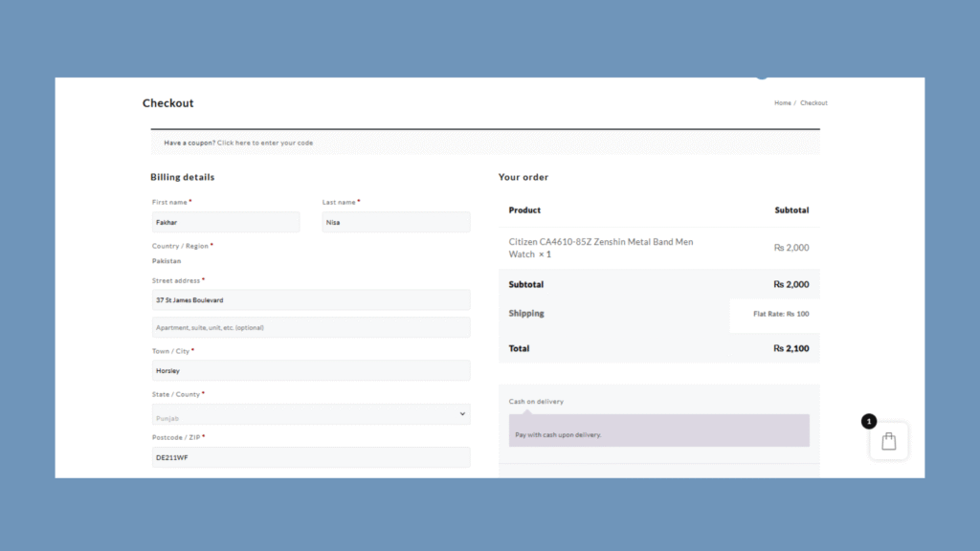Click the Apartment, suite, unit optional field
This screenshot has height=551, width=980.
[x=310, y=327]
